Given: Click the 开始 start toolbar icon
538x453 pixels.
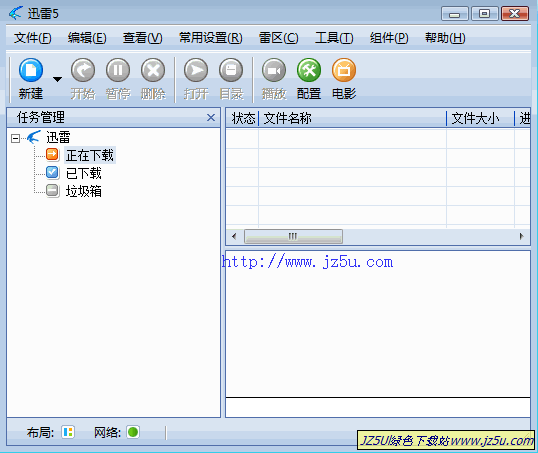Looking at the screenshot, I should pos(83,70).
